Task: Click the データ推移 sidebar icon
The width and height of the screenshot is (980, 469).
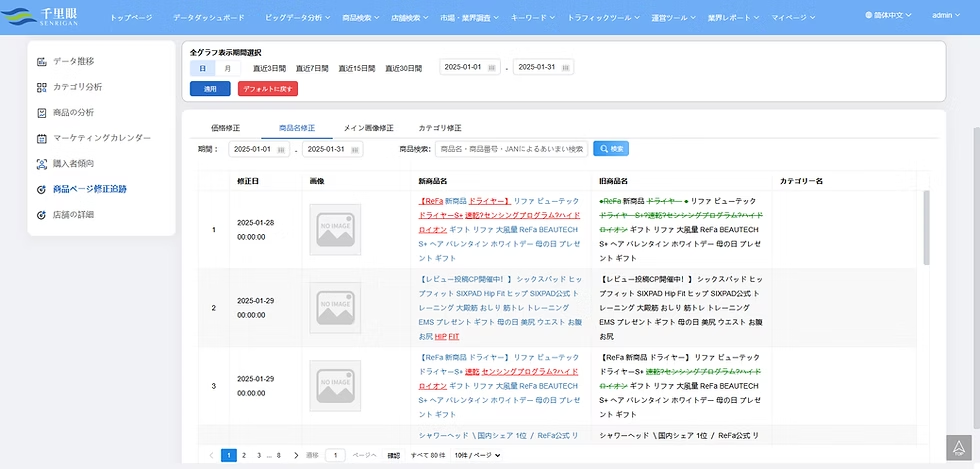Action: click(x=42, y=61)
